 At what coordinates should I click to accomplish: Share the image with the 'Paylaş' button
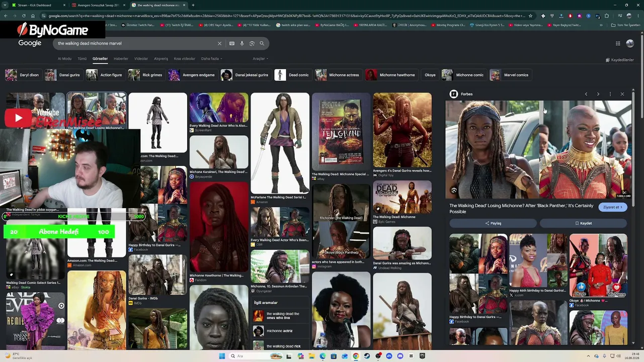[493, 223]
